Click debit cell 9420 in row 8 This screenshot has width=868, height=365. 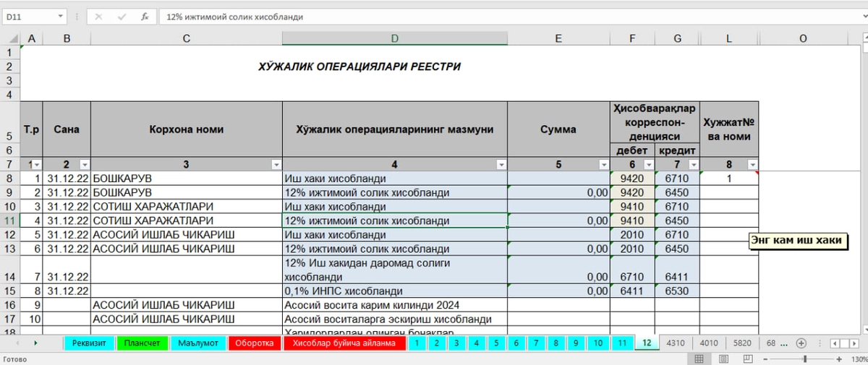point(632,179)
